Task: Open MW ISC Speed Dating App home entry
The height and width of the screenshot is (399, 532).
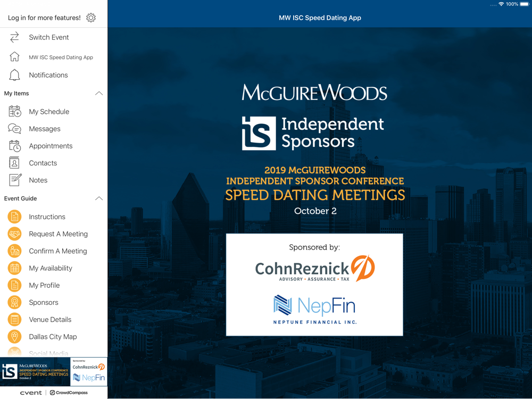Action: pos(54,57)
